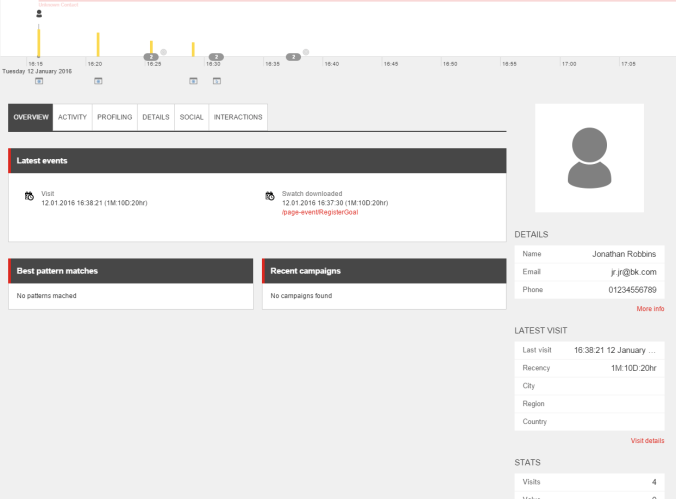
Task: Open the event cluster badge at 16:30
Action: [216, 57]
